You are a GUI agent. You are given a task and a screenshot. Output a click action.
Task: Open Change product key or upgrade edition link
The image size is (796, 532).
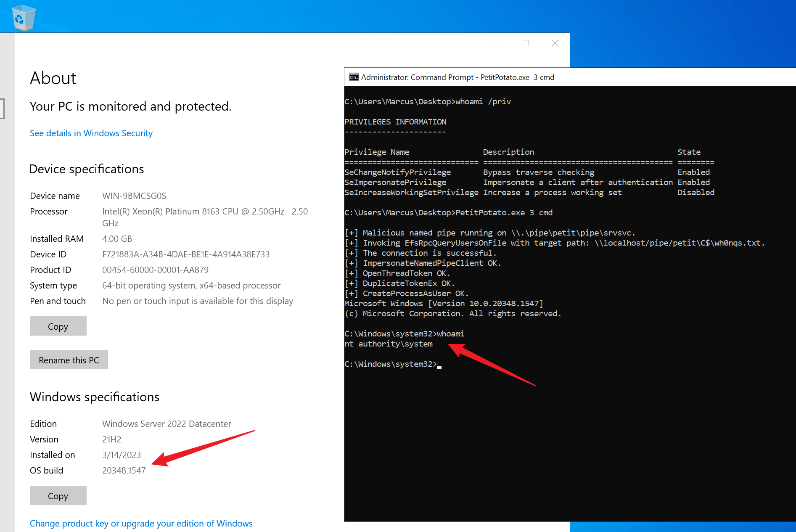pos(141,523)
